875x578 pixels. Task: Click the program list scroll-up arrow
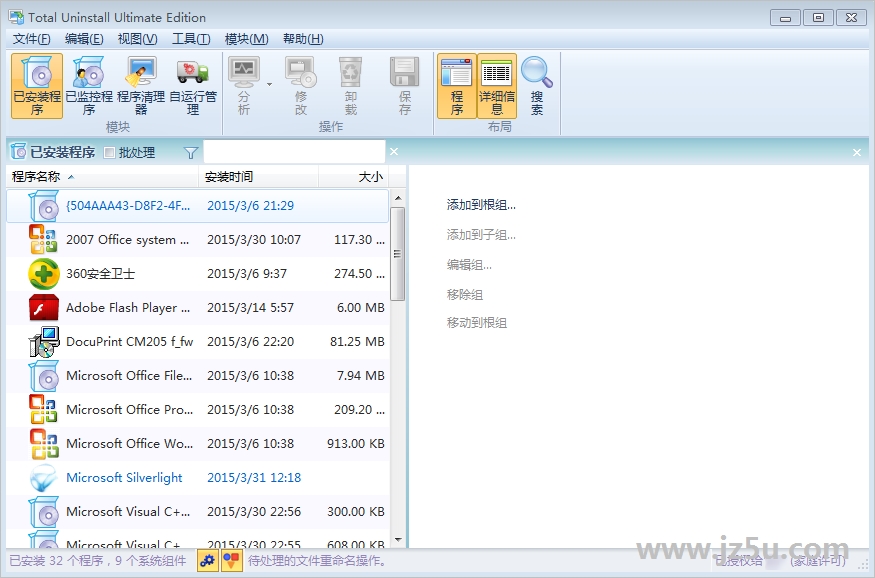pyautogui.click(x=398, y=198)
